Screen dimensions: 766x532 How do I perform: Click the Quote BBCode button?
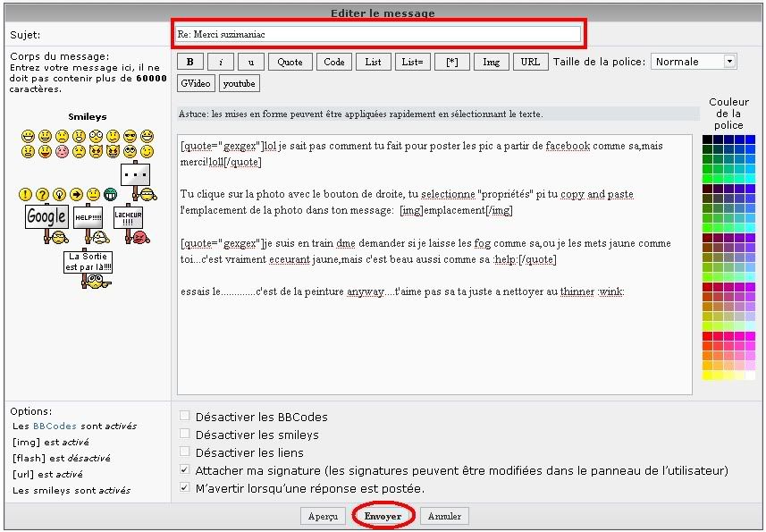[290, 62]
